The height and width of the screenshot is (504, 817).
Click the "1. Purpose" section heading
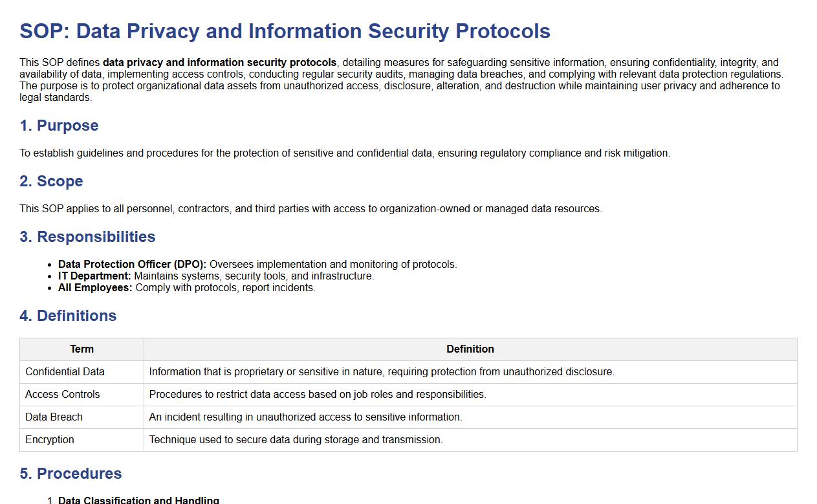59,126
